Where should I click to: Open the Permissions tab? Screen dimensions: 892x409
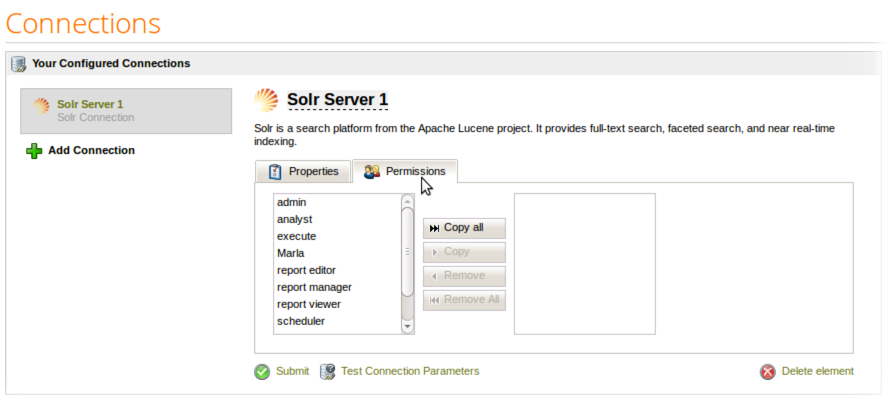click(x=405, y=172)
